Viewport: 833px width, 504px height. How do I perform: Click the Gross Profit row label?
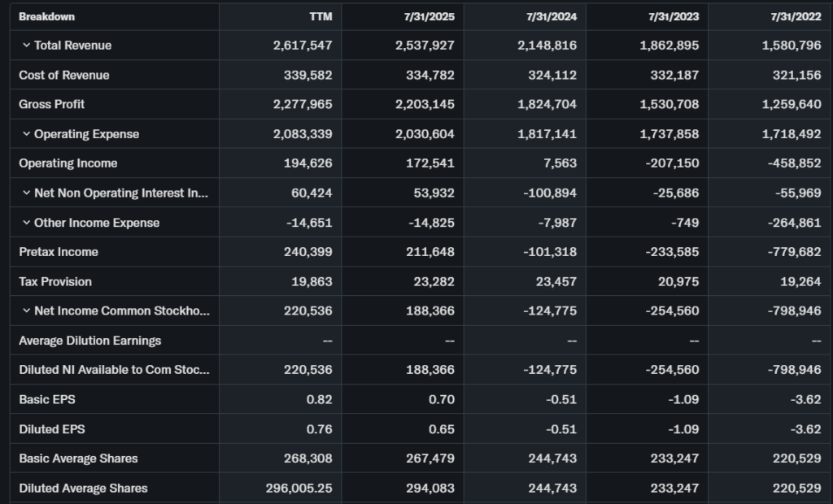[x=52, y=104]
